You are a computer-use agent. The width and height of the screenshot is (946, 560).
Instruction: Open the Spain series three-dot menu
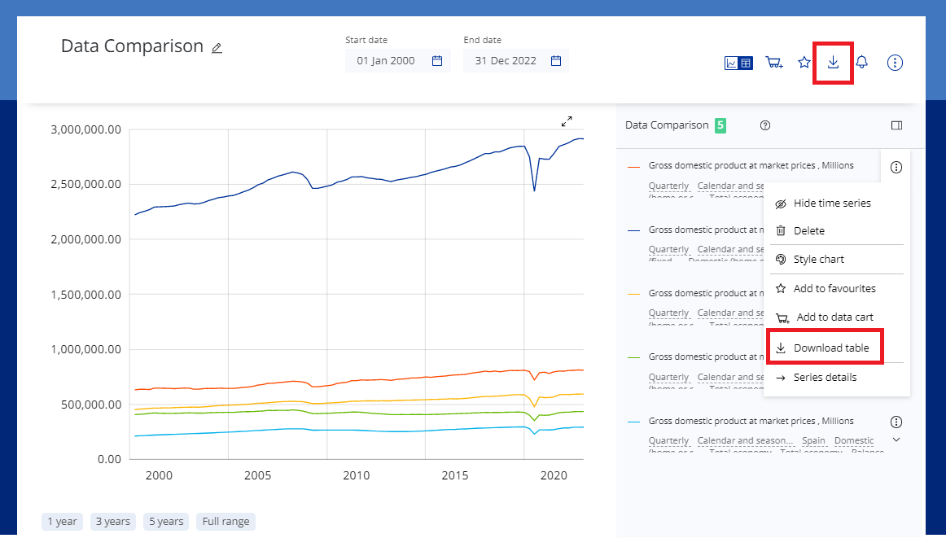(x=896, y=422)
